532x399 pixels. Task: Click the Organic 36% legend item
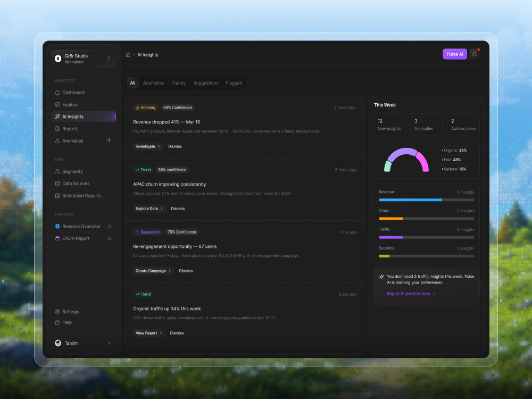pos(454,151)
